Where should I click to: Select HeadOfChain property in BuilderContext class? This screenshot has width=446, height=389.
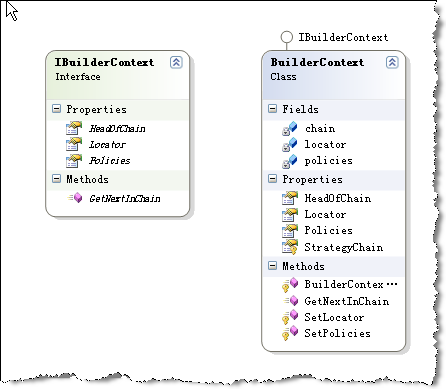coord(338,198)
